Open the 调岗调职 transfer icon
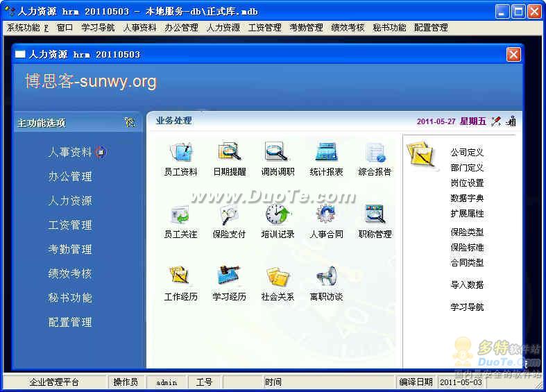The image size is (546, 392). [278, 152]
